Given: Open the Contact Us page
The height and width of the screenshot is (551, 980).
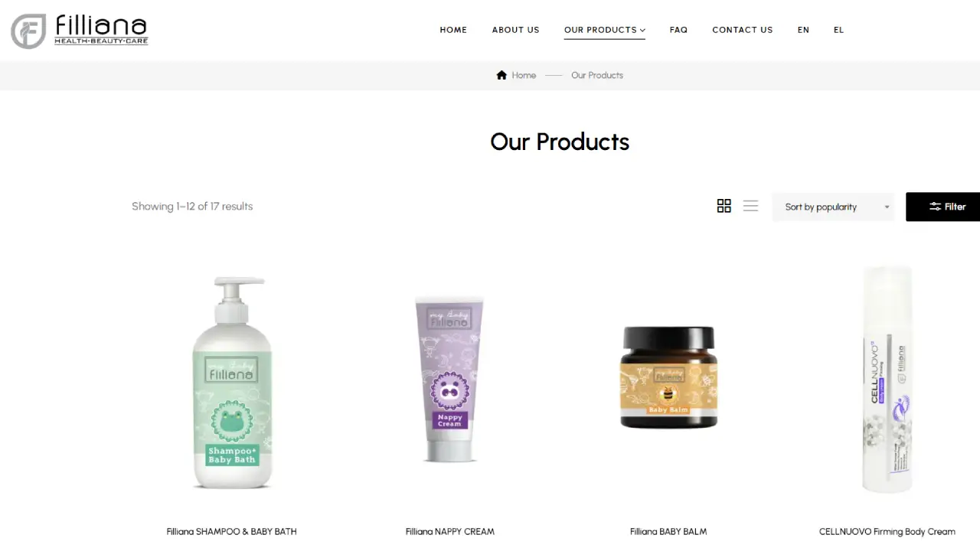Looking at the screenshot, I should [x=742, y=30].
